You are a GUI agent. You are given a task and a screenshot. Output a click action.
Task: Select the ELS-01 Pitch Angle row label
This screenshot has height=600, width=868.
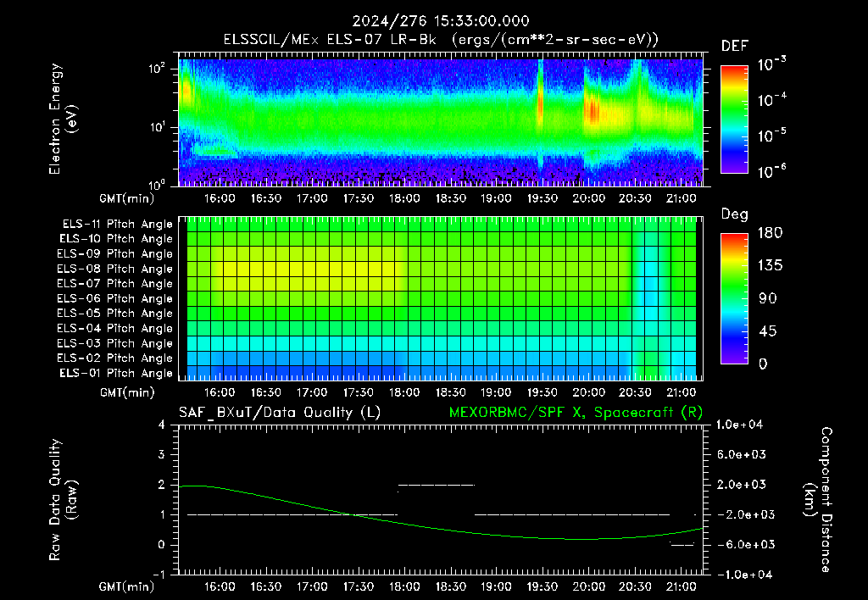pos(115,373)
